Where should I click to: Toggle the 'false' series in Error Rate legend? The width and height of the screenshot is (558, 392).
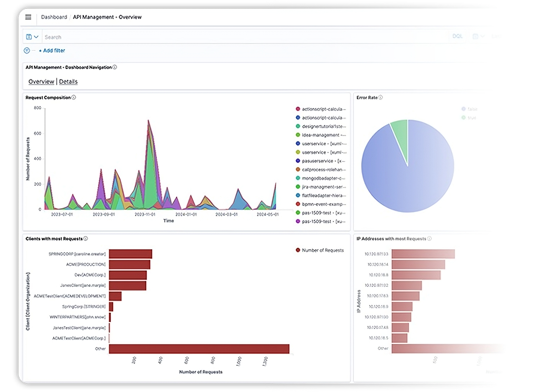click(469, 109)
